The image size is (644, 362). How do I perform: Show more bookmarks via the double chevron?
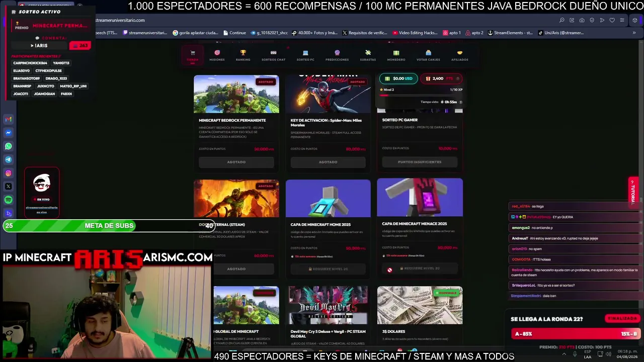pyautogui.click(x=634, y=33)
